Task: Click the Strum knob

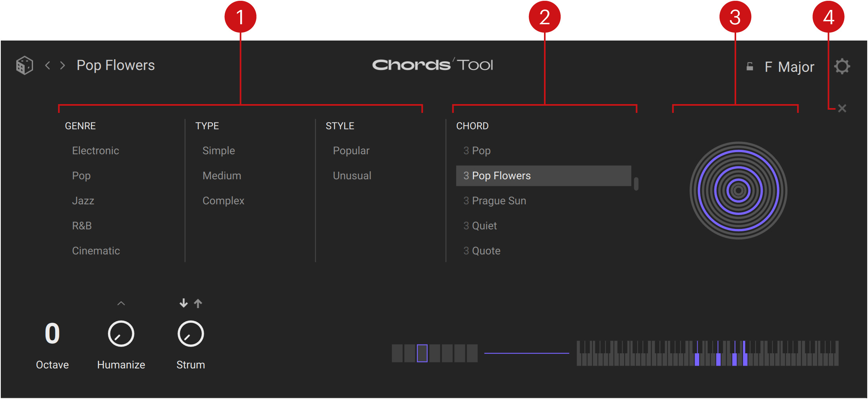Action: [191, 334]
